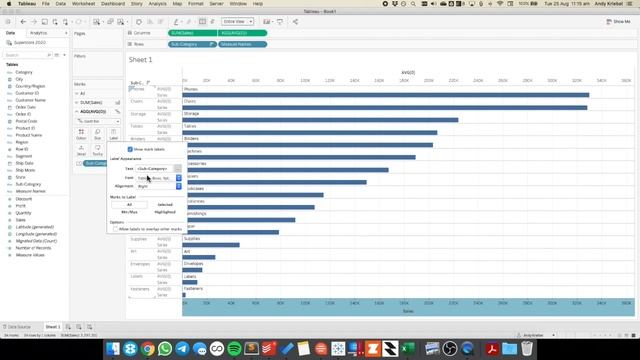Click the Phones gantt bar
Viewport: 640px width, 360px height.
[386, 95]
